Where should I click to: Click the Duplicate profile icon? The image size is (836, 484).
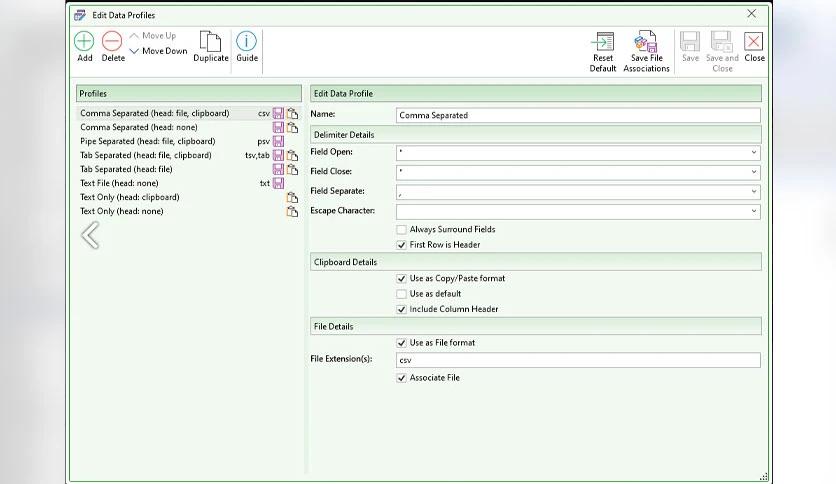click(x=210, y=42)
